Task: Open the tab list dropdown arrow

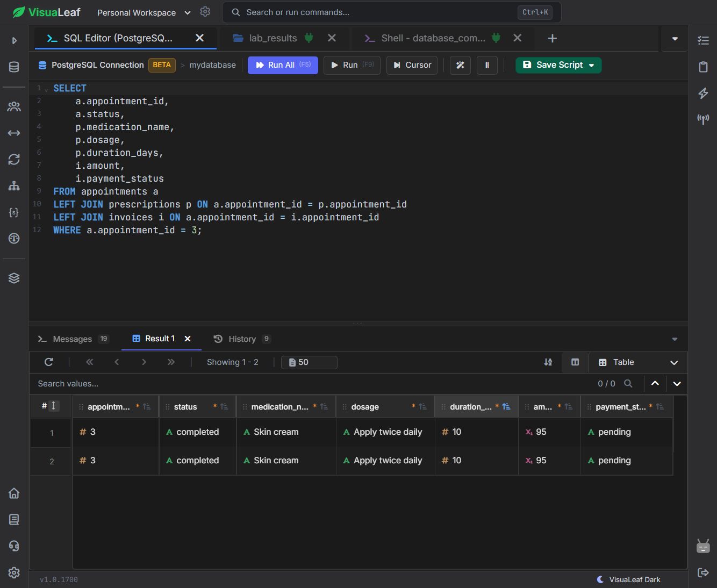Action: (x=675, y=39)
